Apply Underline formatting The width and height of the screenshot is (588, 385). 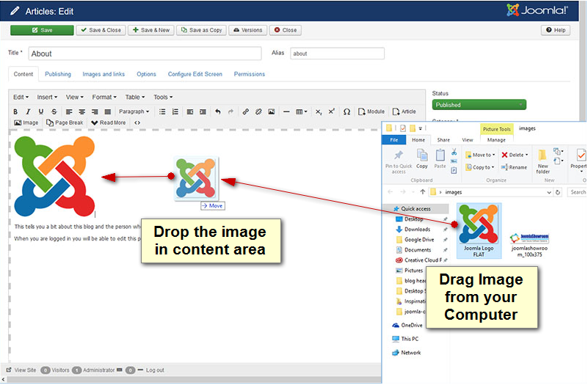coord(41,111)
